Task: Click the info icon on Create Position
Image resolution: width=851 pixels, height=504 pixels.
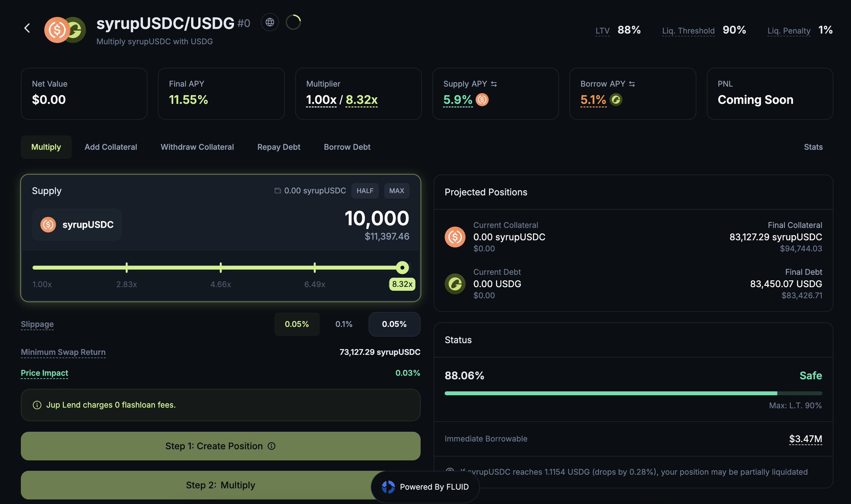Action: click(272, 446)
